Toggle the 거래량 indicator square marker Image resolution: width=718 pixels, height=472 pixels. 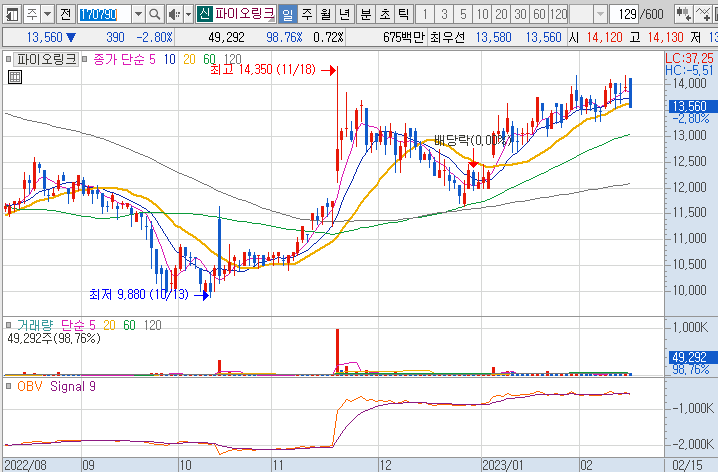[8, 325]
